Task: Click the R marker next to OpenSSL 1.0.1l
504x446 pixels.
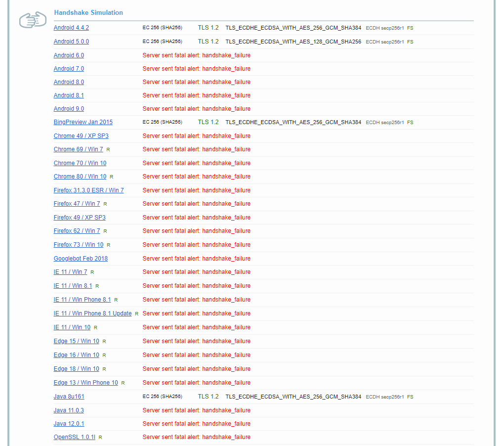Action: tap(100, 437)
